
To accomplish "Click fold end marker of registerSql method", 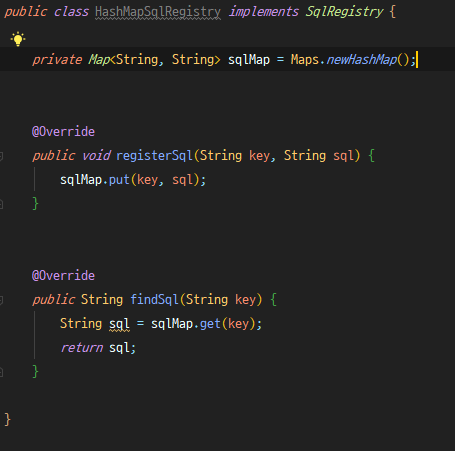I will point(1,204).
